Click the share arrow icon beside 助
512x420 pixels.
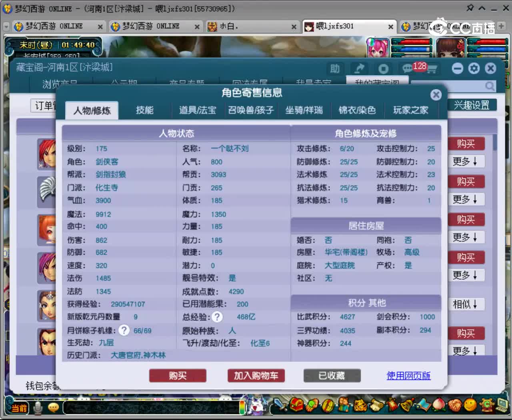point(359,68)
